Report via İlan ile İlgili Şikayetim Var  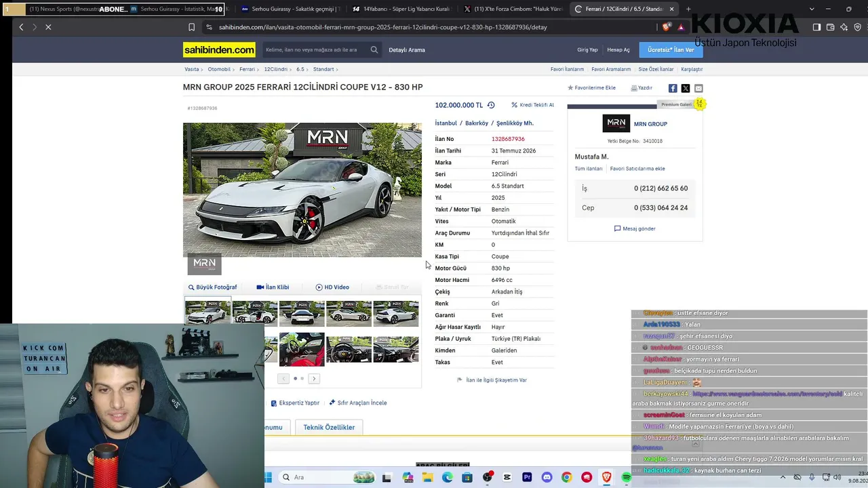click(x=492, y=380)
